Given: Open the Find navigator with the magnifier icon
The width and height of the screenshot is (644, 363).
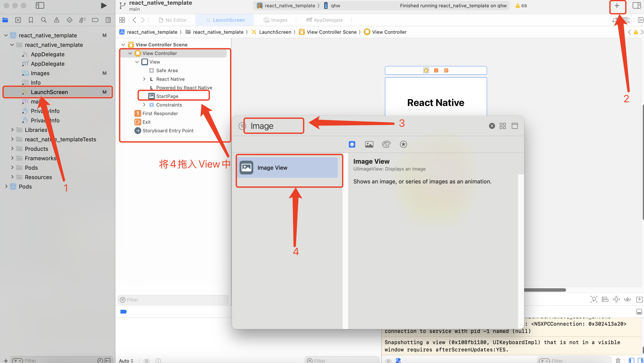Looking at the screenshot, I should [x=44, y=20].
